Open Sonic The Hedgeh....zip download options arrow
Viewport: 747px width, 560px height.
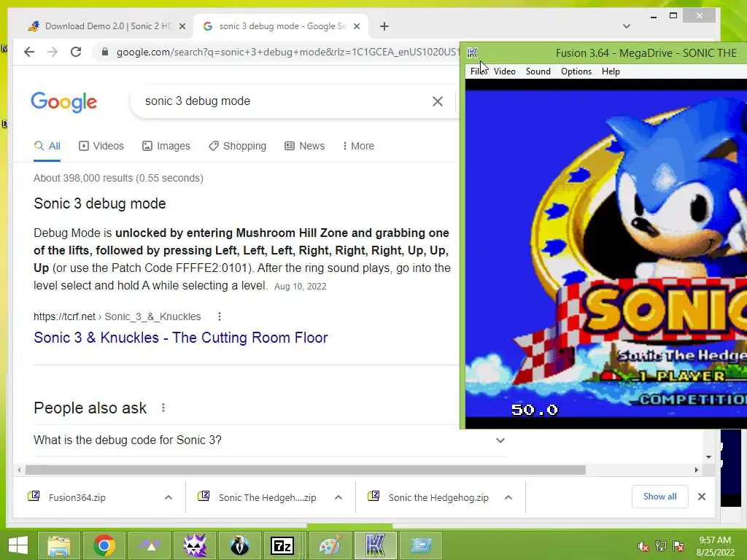338,497
